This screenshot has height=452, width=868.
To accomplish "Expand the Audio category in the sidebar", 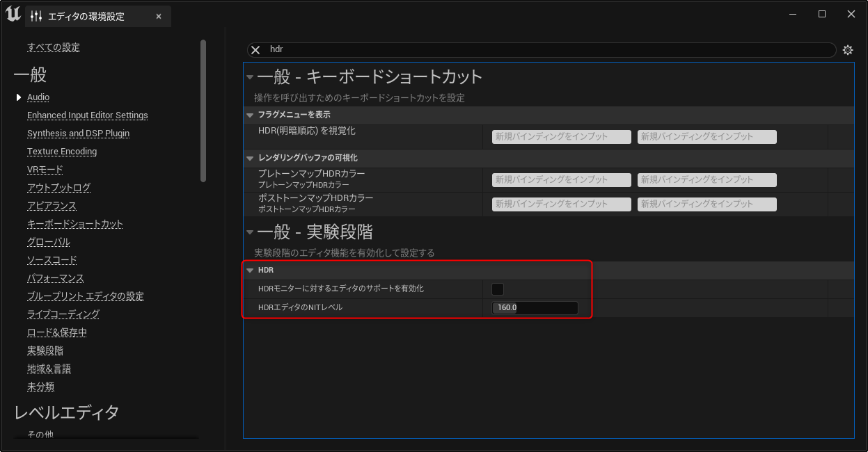I will point(19,97).
